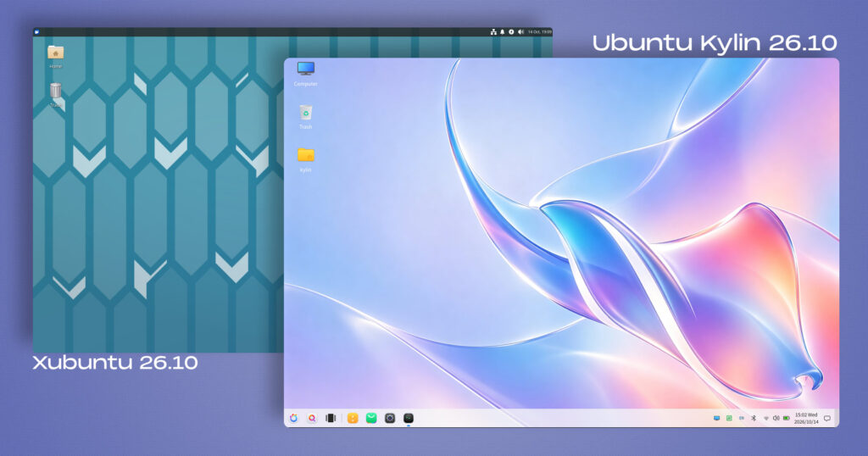Click the green tray icon in Kylin taskbar
Viewport: 868px width, 456px height.
pos(729,418)
